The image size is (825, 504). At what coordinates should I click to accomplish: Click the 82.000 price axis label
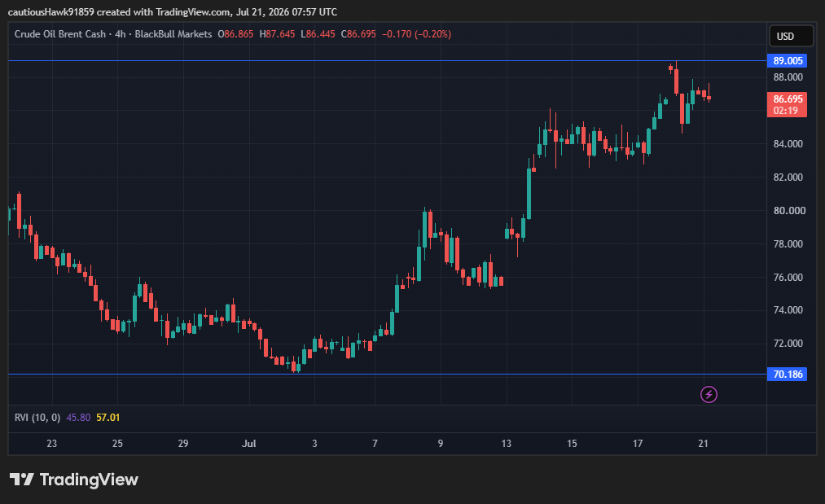tap(788, 177)
